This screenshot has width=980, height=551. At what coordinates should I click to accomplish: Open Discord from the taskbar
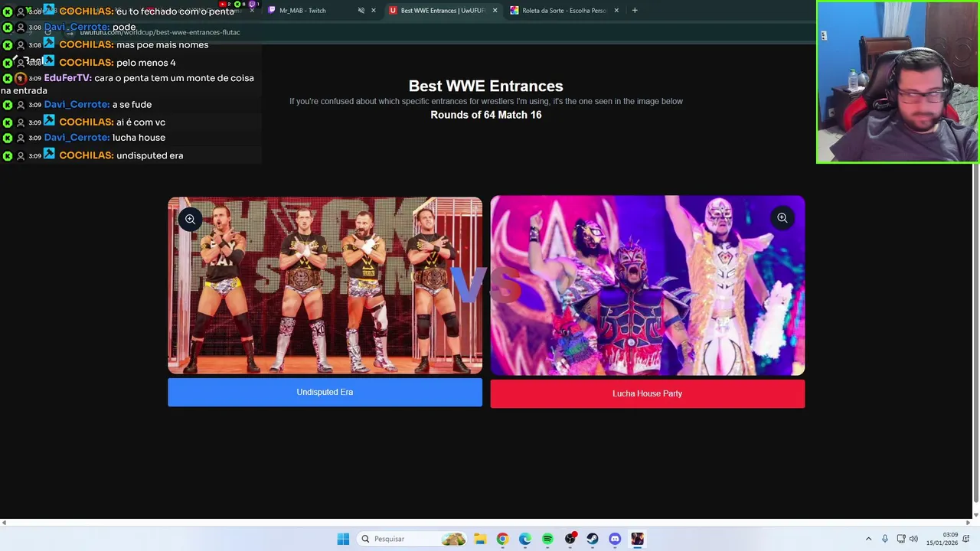click(x=615, y=539)
